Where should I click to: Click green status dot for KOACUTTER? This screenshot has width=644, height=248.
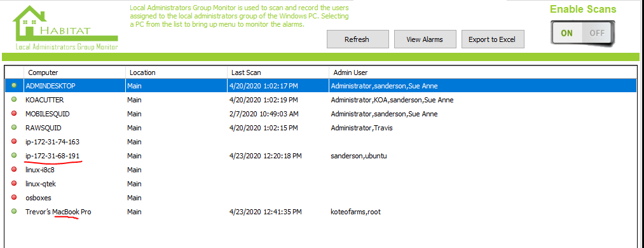[x=15, y=99]
